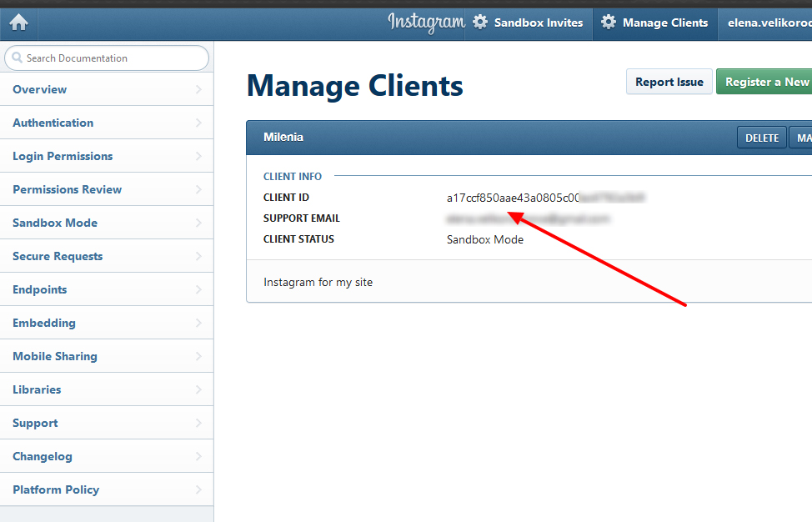Open the Platform Policy page

tap(56, 489)
